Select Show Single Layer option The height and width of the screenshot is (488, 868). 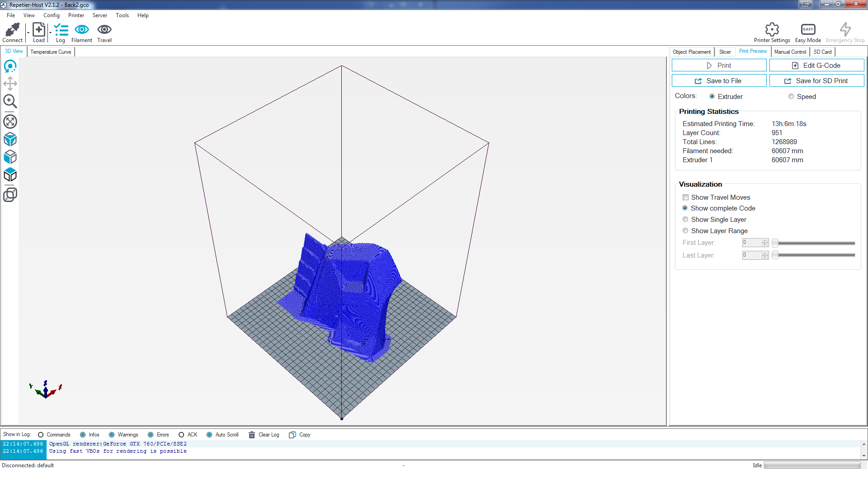click(x=686, y=220)
